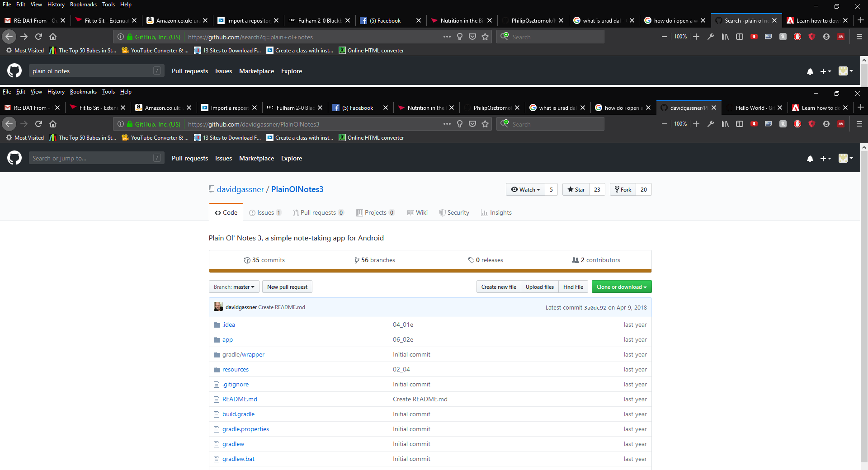868x470 pixels.
Task: Open build.gradle file
Action: 238,414
